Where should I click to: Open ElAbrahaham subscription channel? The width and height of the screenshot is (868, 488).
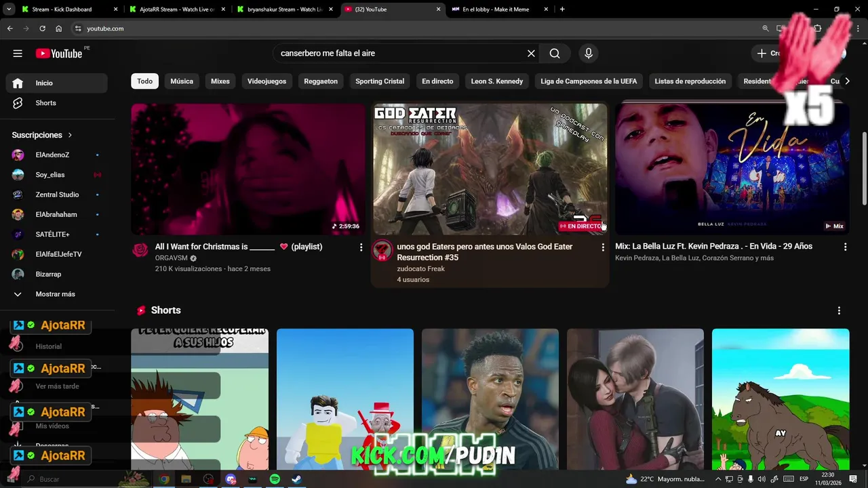pyautogui.click(x=56, y=215)
